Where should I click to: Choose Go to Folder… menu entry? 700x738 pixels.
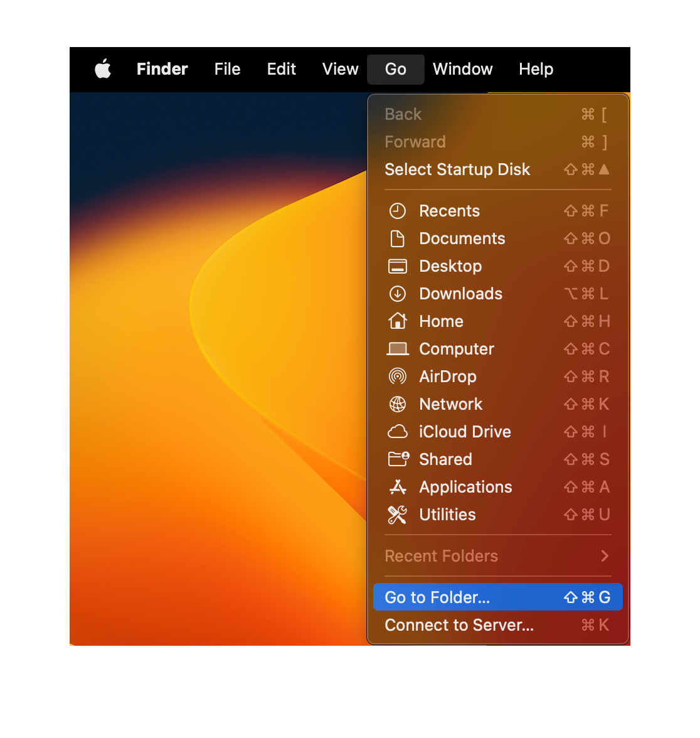498,597
